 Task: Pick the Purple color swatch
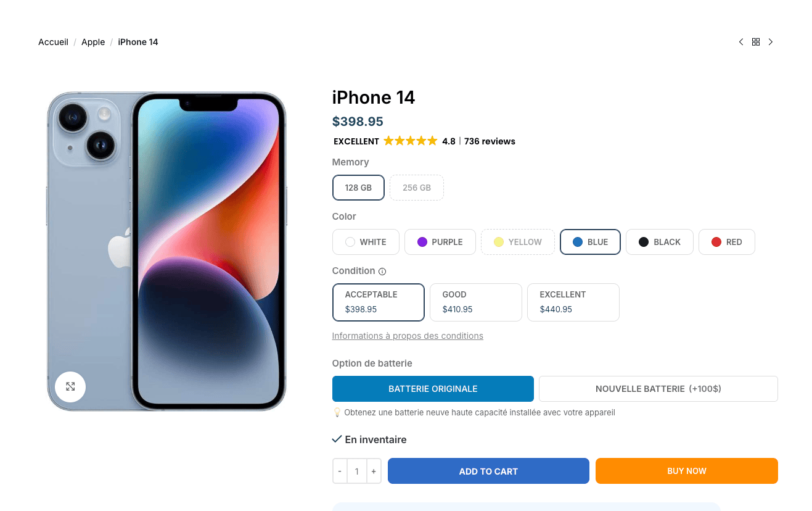440,242
